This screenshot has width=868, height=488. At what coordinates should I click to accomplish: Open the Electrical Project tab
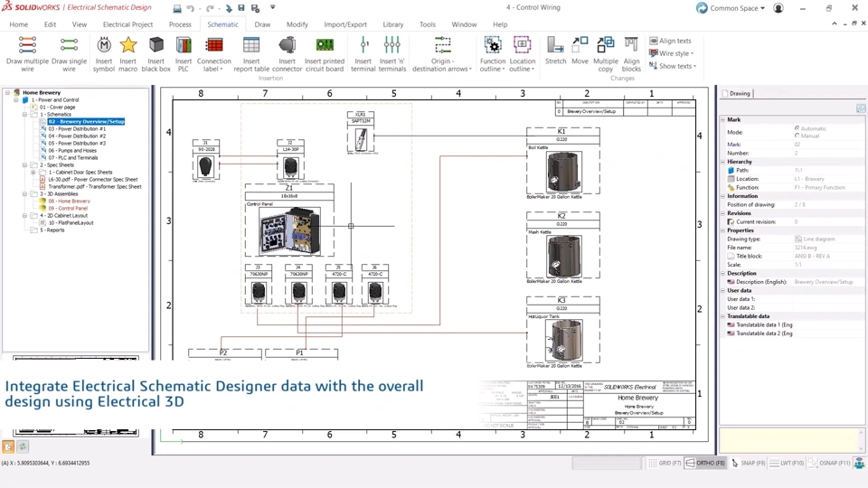(x=127, y=24)
